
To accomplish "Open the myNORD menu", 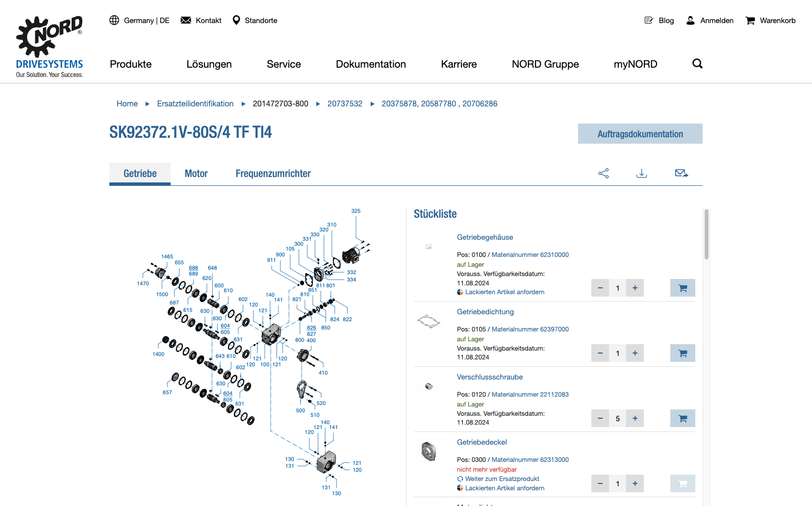I will click(x=635, y=64).
